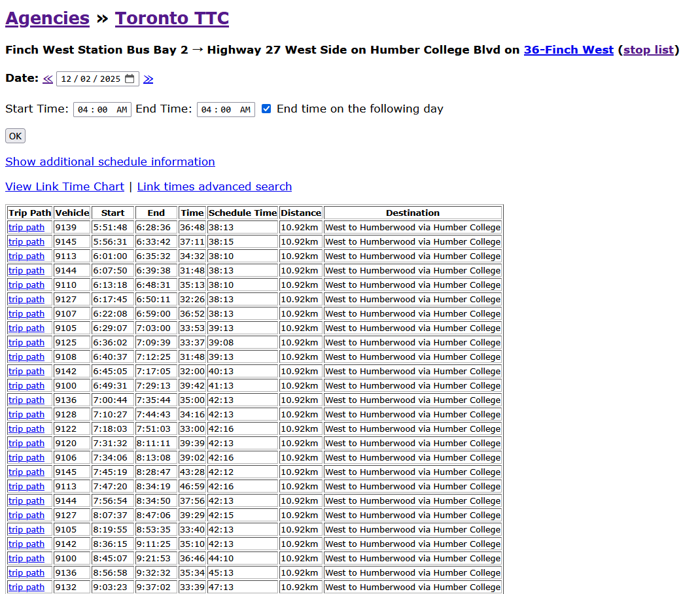Open Link times advanced search
700x594 pixels.
[215, 186]
